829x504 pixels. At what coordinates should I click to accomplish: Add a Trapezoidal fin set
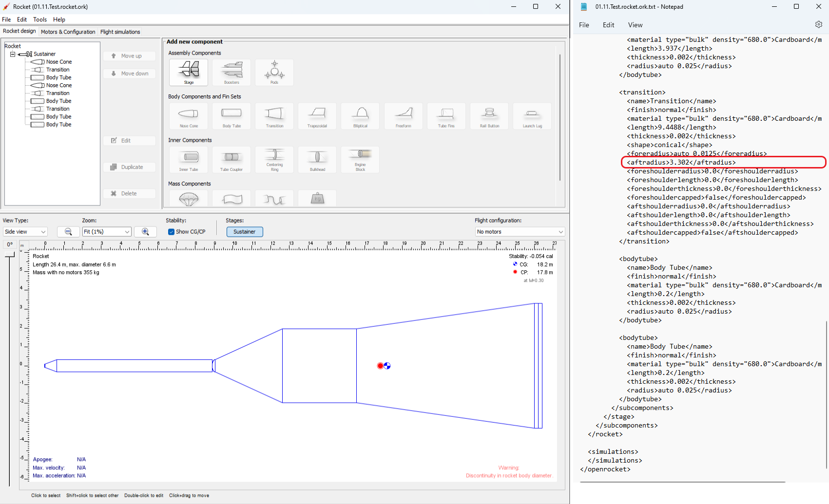(317, 116)
